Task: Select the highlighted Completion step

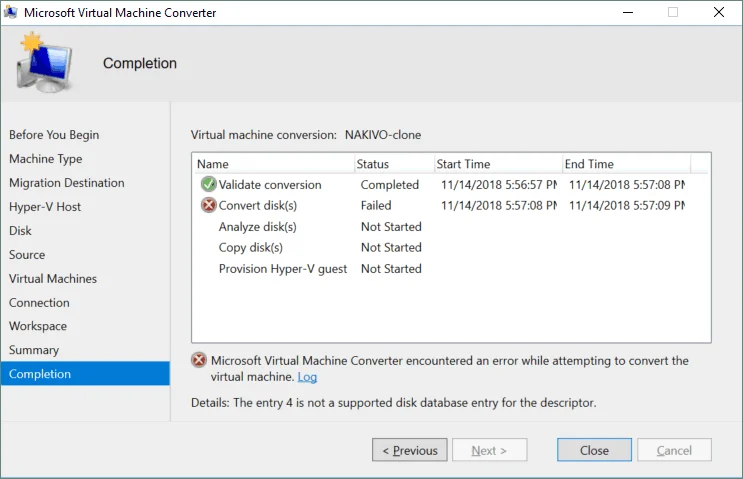Action: pyautogui.click(x=85, y=374)
